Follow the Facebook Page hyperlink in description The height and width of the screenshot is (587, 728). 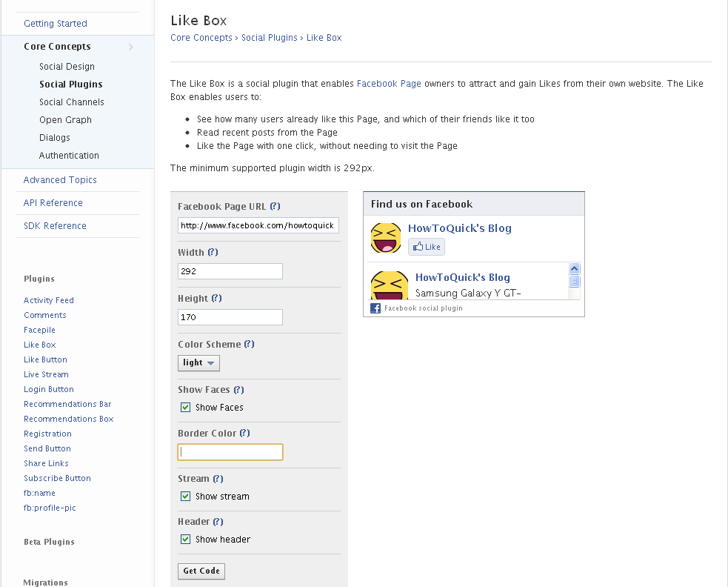(x=389, y=83)
